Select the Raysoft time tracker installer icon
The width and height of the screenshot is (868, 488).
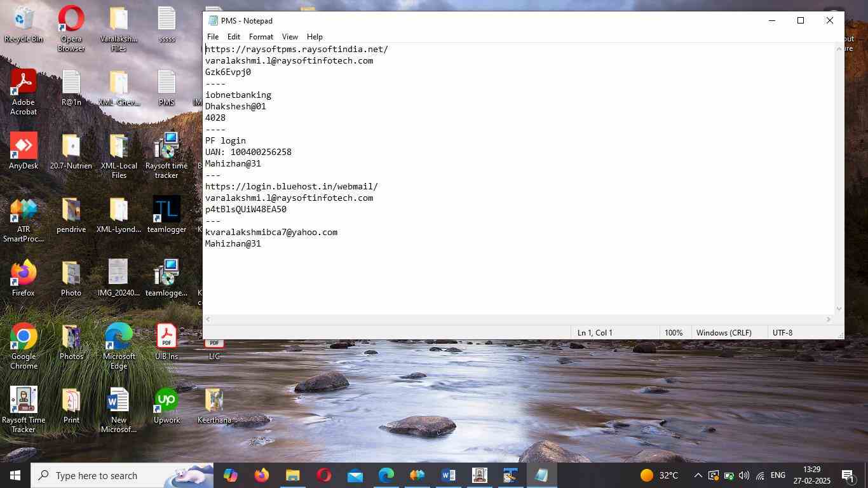166,156
